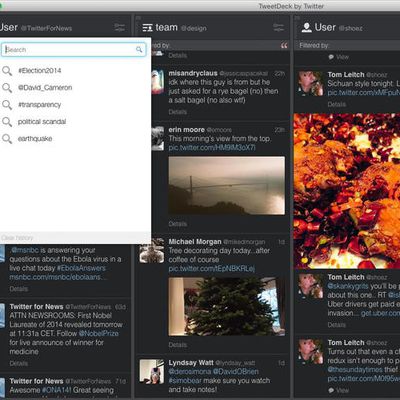Open Details under Uber drivers tweet
Screen dimensions: 400x400
point(337,325)
